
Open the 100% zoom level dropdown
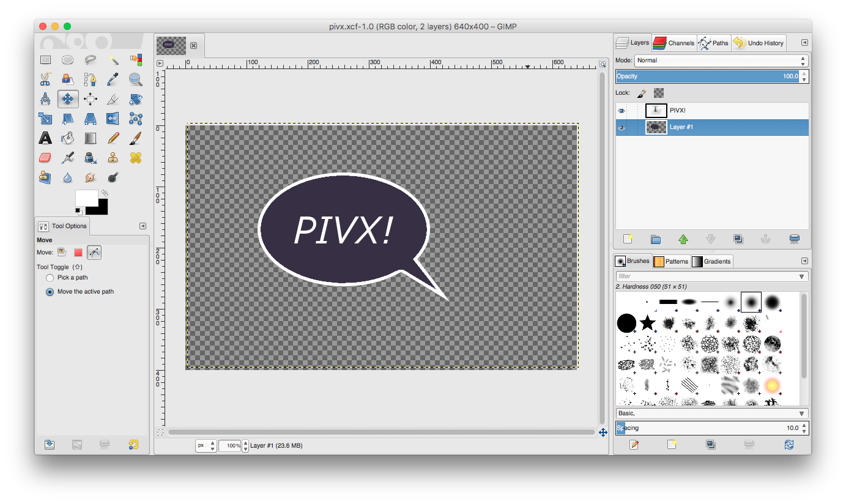pyautogui.click(x=234, y=445)
